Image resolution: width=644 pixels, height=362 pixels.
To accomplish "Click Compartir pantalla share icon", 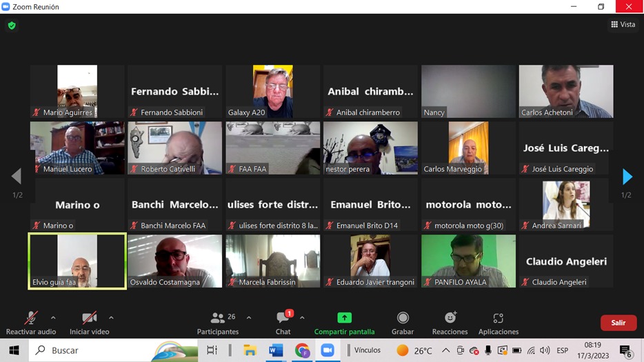I will tap(344, 318).
